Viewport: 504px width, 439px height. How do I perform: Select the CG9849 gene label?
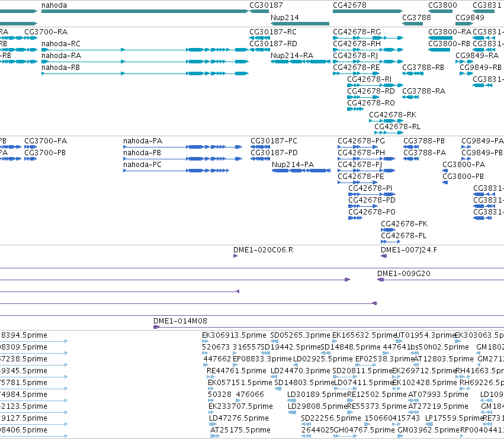coord(470,17)
